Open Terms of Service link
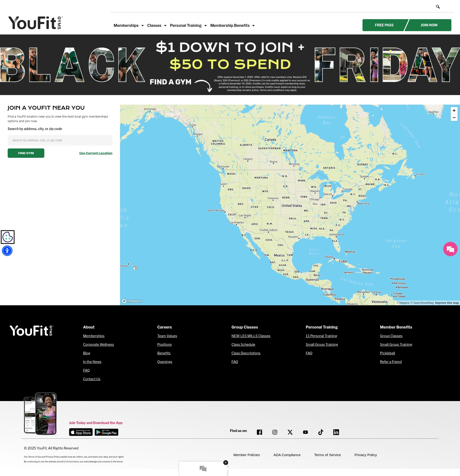The width and height of the screenshot is (460, 476). pyautogui.click(x=327, y=455)
